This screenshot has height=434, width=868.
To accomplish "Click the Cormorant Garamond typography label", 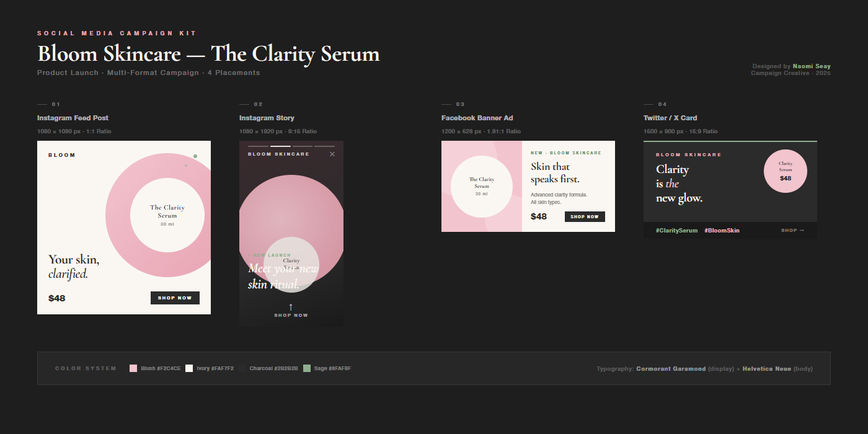I will pos(670,369).
